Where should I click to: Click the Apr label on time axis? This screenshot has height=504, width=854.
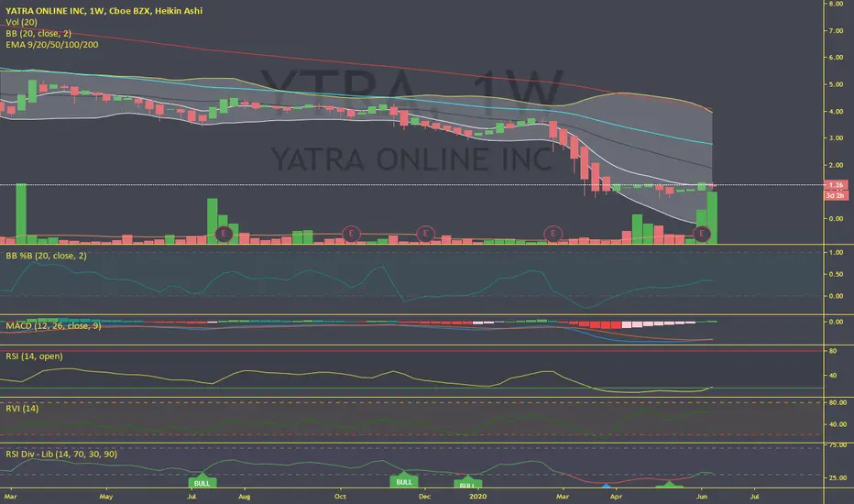click(616, 497)
